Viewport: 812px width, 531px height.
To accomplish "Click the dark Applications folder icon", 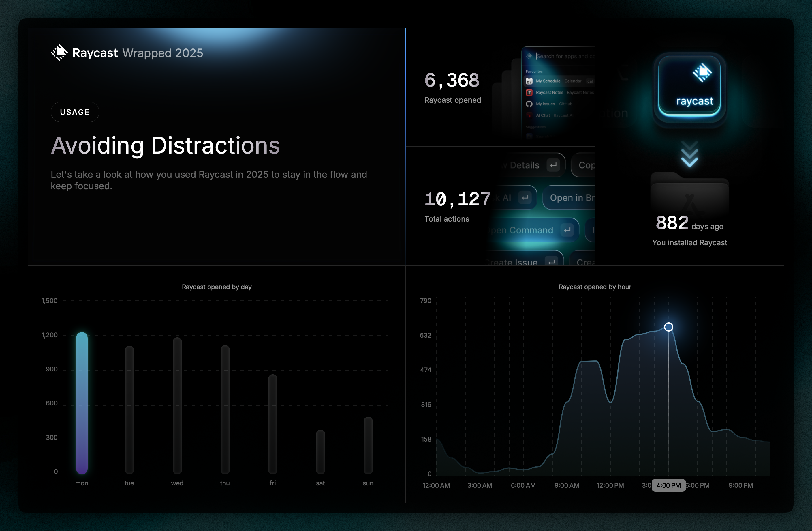I will pos(689,193).
